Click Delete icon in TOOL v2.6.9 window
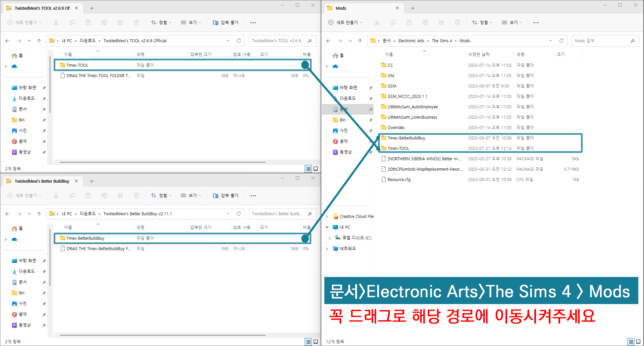Screen dimensions: 644x346 tap(137, 22)
